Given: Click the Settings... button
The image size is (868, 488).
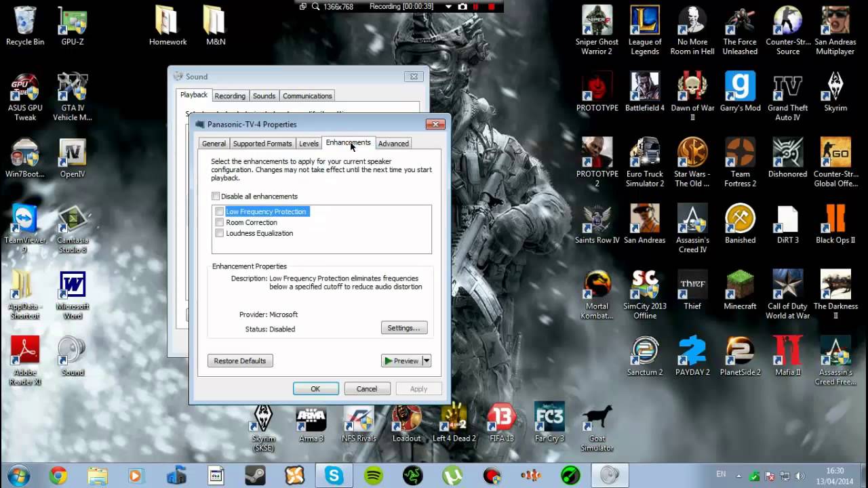Looking at the screenshot, I should [x=404, y=328].
